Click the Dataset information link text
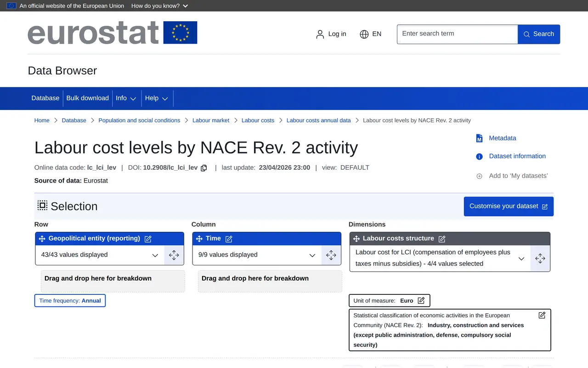 (517, 156)
